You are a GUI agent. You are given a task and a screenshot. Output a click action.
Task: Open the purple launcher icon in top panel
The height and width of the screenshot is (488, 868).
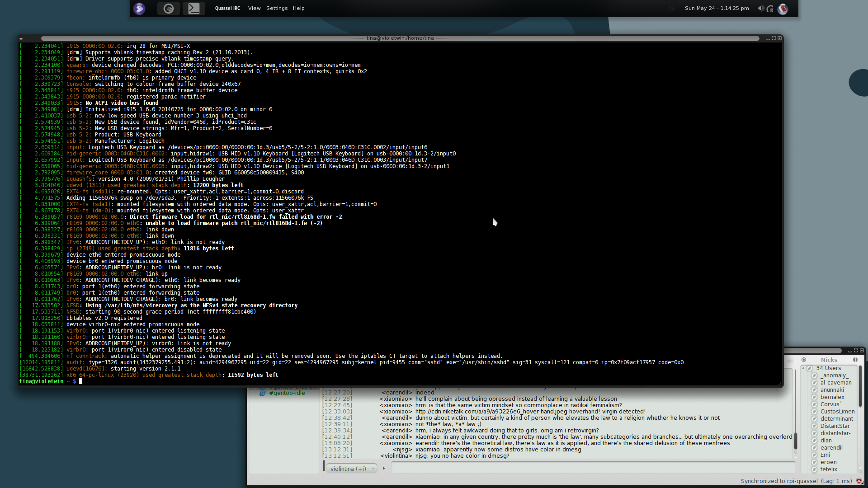[x=139, y=9]
